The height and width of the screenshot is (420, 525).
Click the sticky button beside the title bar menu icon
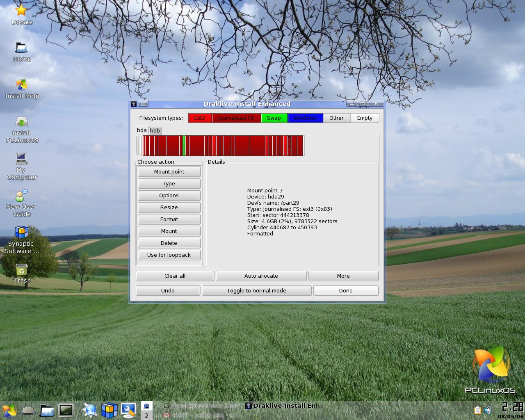pos(143,104)
